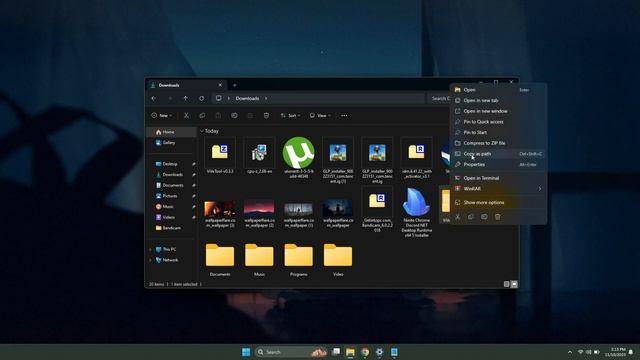Open the New item dropdown
This screenshot has width=640, height=360.
pyautogui.click(x=162, y=116)
